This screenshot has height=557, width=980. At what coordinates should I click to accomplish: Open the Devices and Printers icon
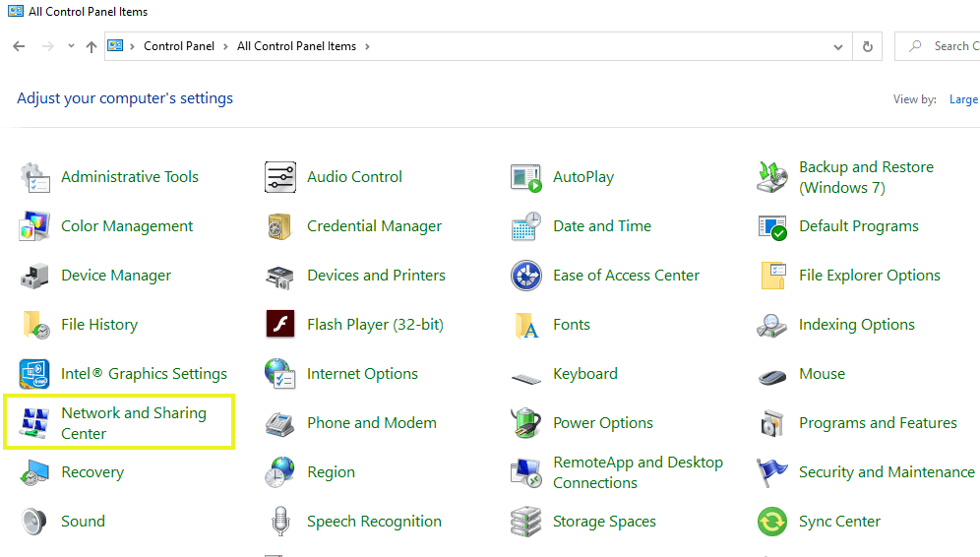(x=280, y=276)
